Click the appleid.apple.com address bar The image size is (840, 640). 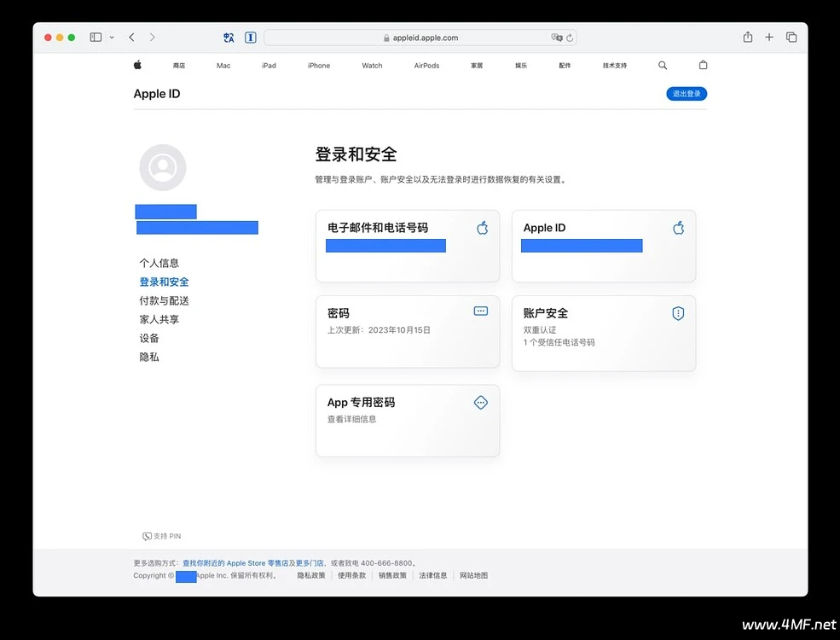coord(425,38)
